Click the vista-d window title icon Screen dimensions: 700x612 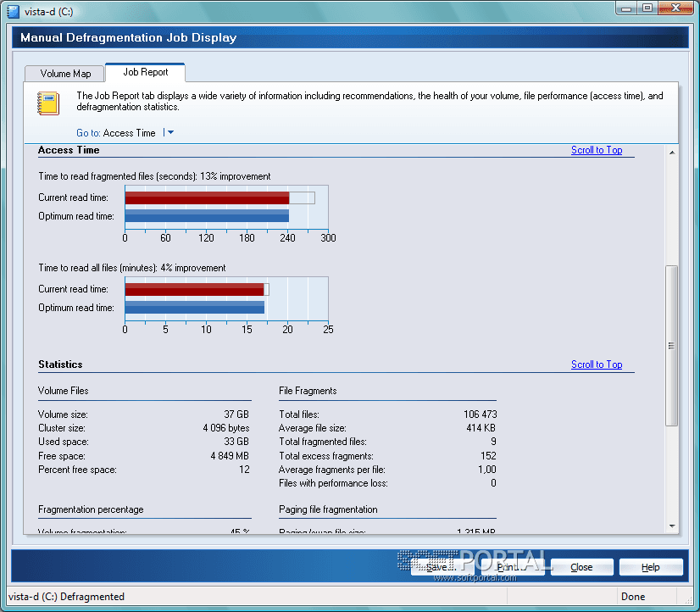(14, 12)
